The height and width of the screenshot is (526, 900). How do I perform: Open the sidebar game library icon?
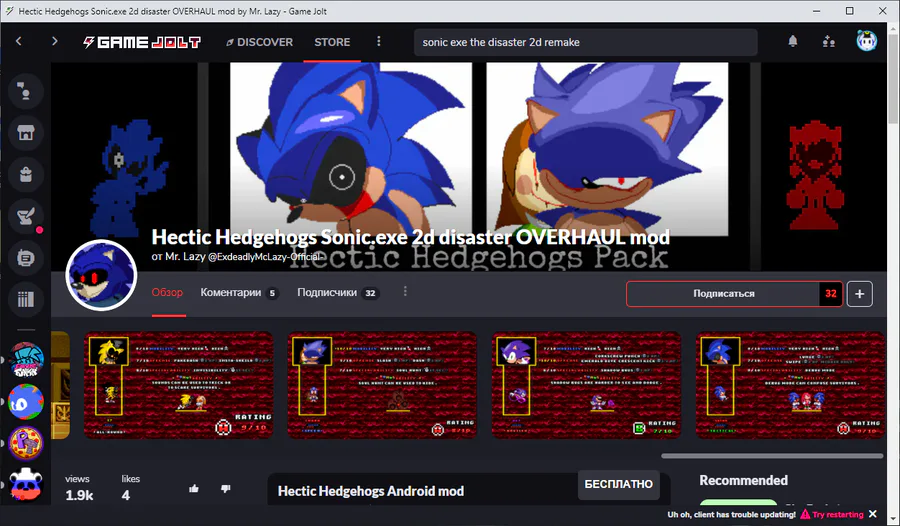coord(26,299)
